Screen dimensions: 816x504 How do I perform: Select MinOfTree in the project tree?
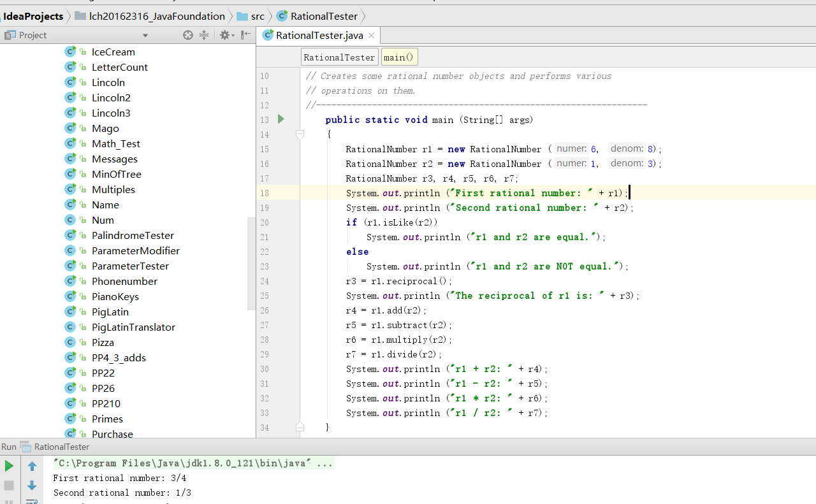117,174
